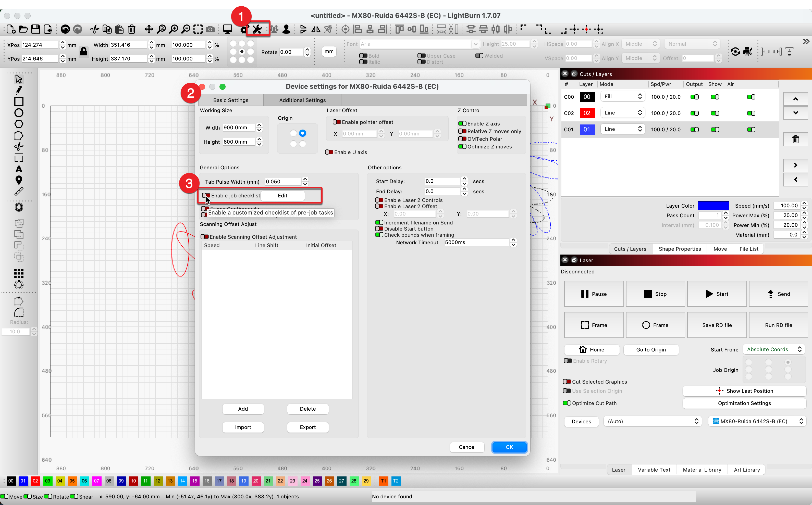Select palette color 02 red swatch

click(35, 481)
